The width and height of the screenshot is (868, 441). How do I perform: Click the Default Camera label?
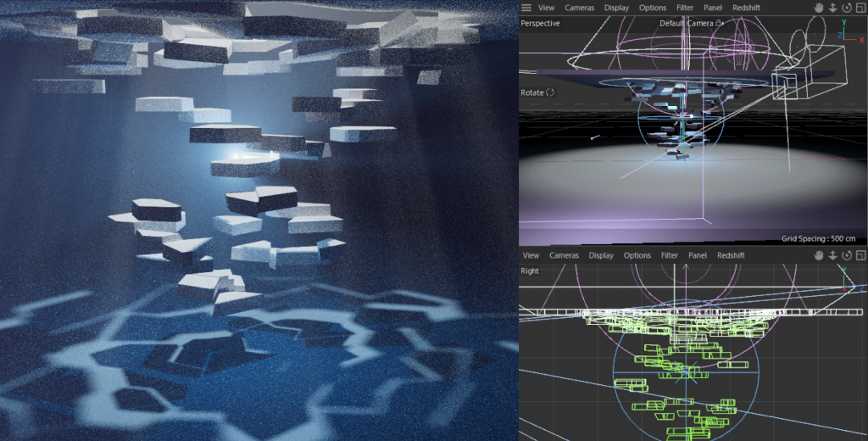[x=686, y=23]
